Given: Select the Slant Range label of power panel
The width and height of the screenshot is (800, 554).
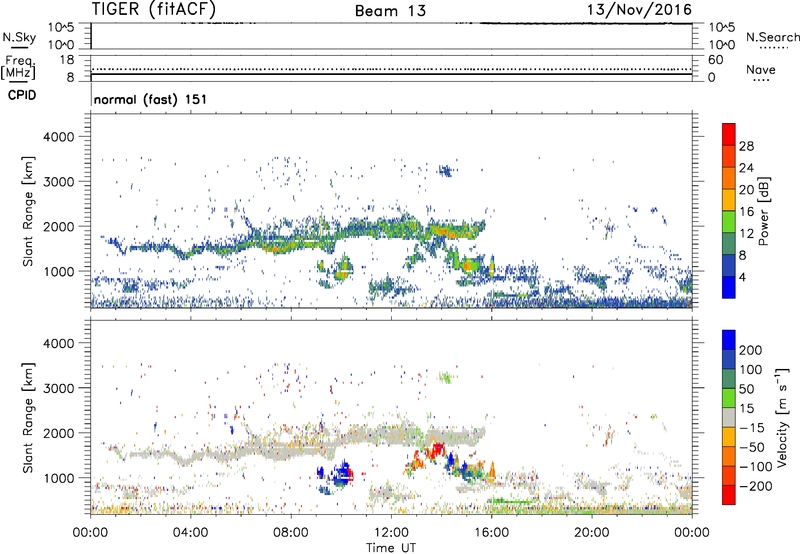Looking at the screenshot, I should pos(28,211).
